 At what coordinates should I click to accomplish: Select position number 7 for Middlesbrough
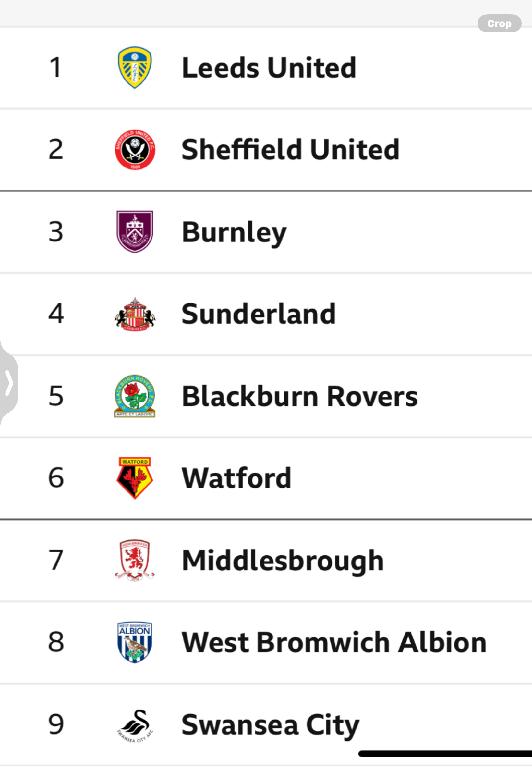point(56,560)
